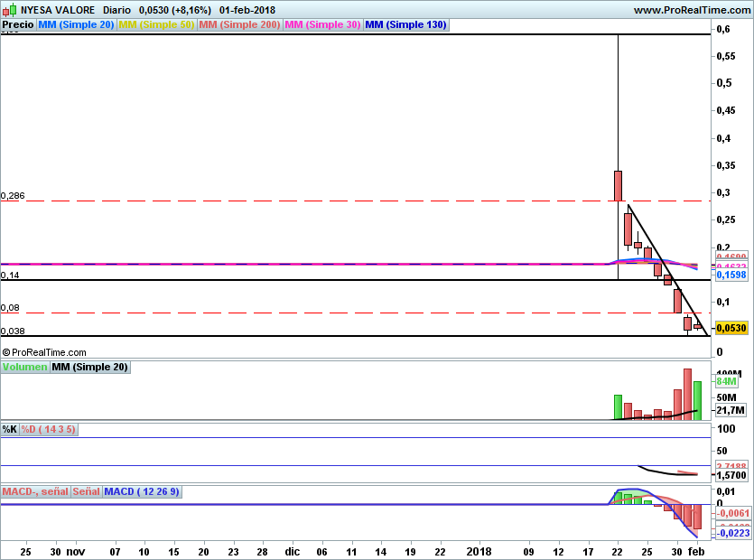Click the yellow 0,0530 current price tag
Viewport: 754px width, 560px height.
point(730,330)
